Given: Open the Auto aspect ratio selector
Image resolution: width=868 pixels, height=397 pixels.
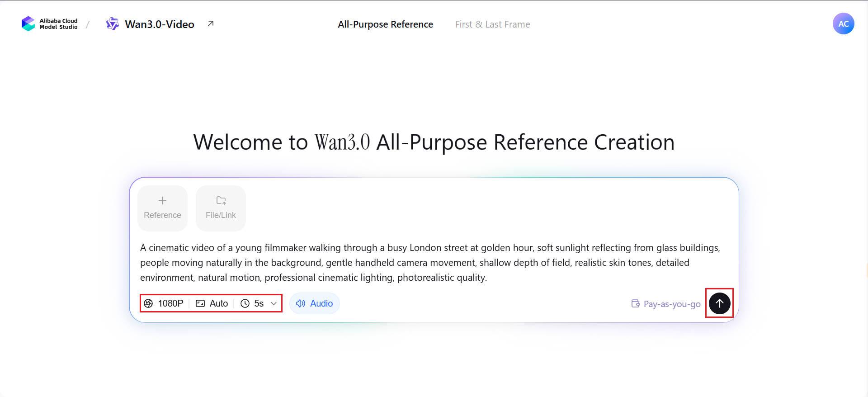Looking at the screenshot, I should [212, 303].
